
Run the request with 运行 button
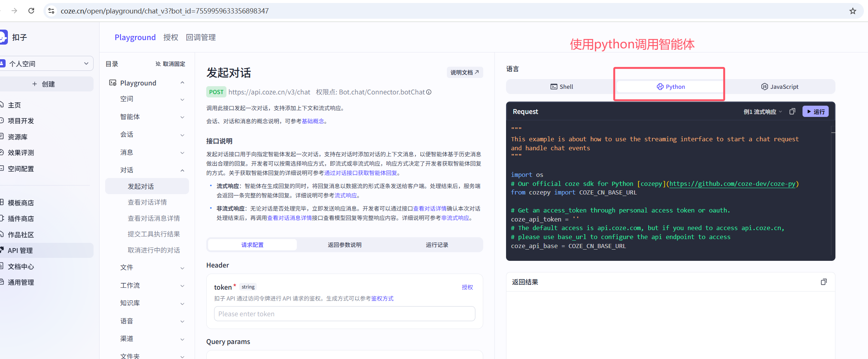815,112
